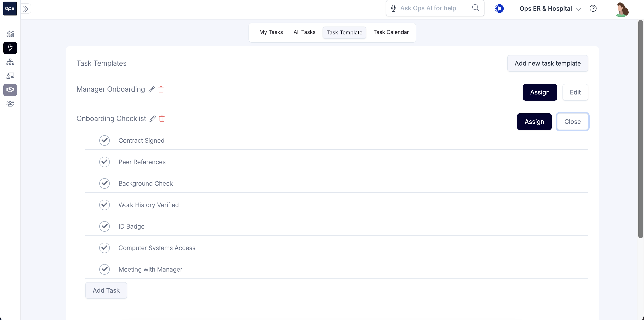Rename Onboarding Checklist with the pencil icon

pos(153,119)
